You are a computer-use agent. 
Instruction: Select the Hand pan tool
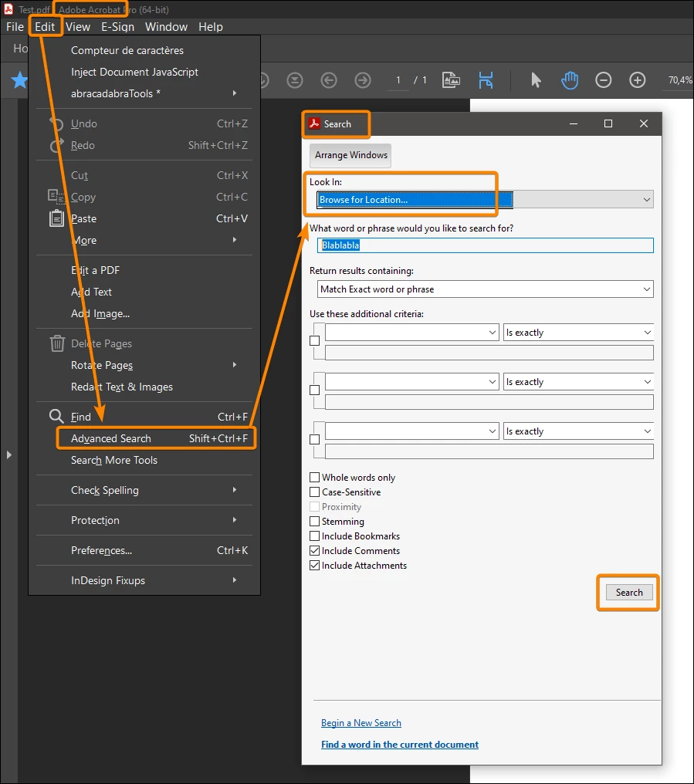pos(570,80)
